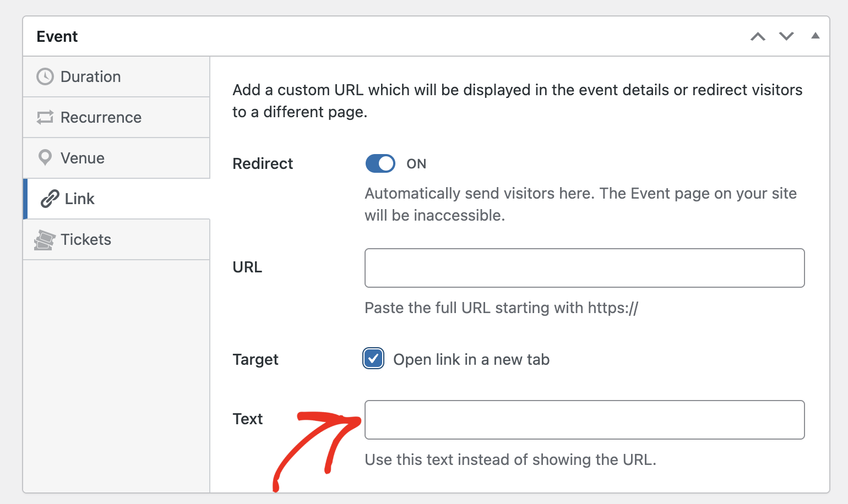
Task: Click into the Text input field
Action: coord(585,420)
